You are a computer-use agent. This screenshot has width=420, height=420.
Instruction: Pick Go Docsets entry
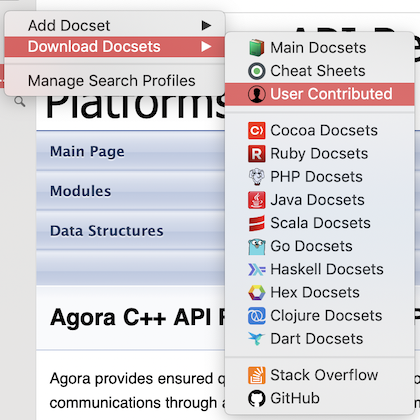click(320, 246)
